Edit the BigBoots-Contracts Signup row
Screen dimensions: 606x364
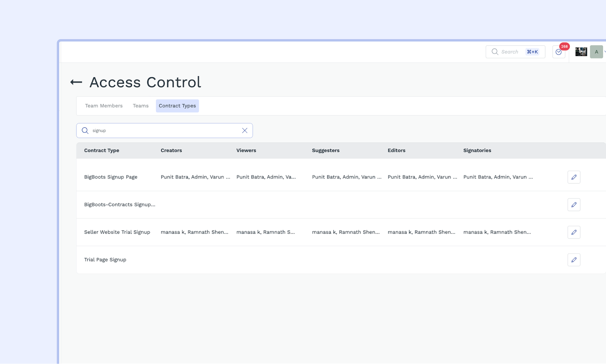574,205
